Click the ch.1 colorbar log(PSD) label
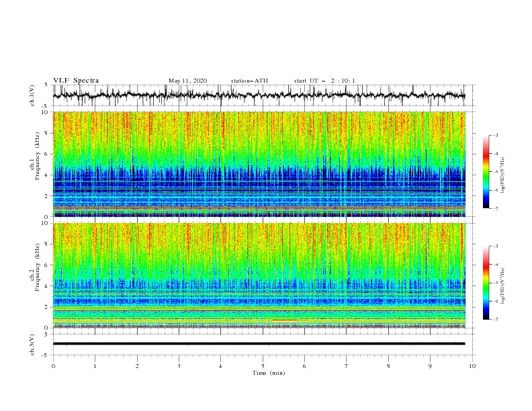 [x=503, y=175]
